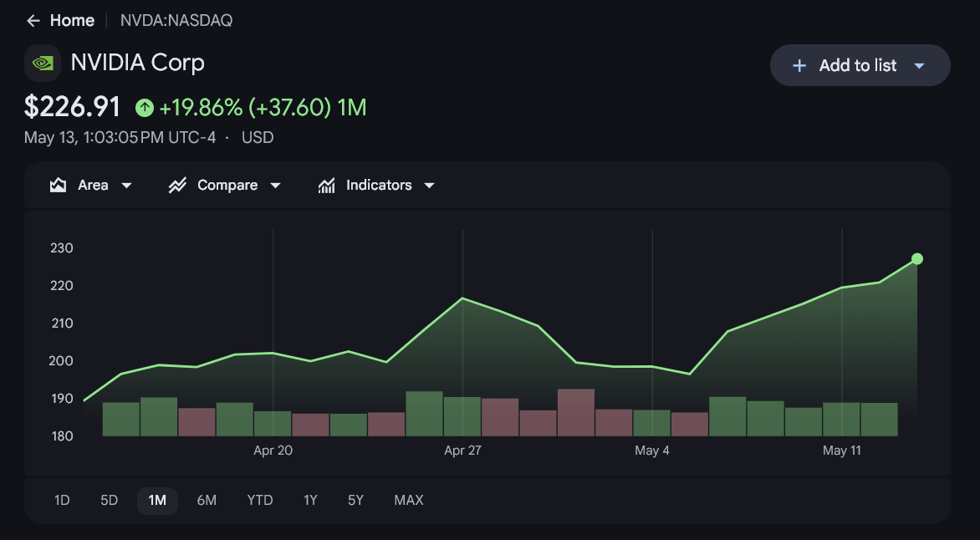Go back via the Home link
This screenshot has height=540, width=980.
click(x=72, y=21)
